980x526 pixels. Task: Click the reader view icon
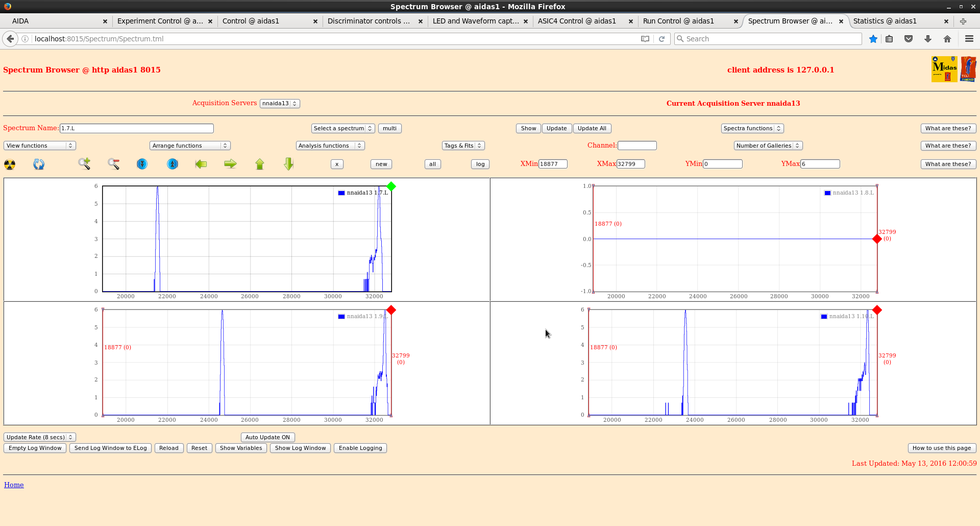(x=645, y=39)
